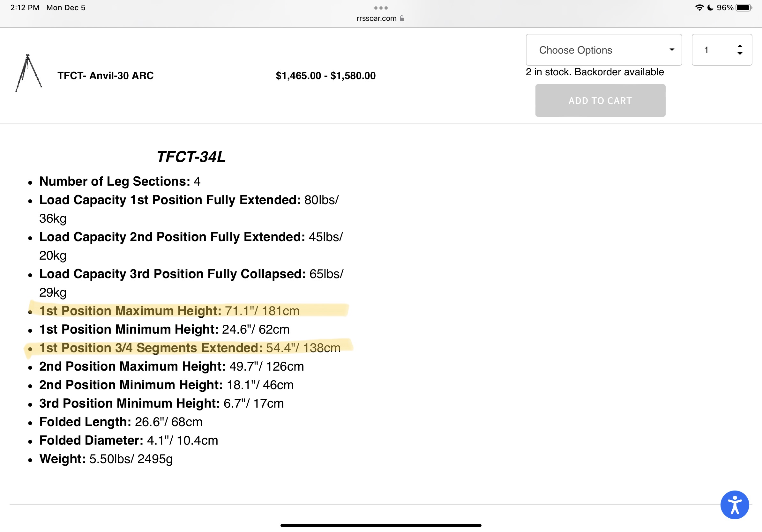Click the TFCT- Anvil-30 ARC product title
762x532 pixels.
(106, 76)
